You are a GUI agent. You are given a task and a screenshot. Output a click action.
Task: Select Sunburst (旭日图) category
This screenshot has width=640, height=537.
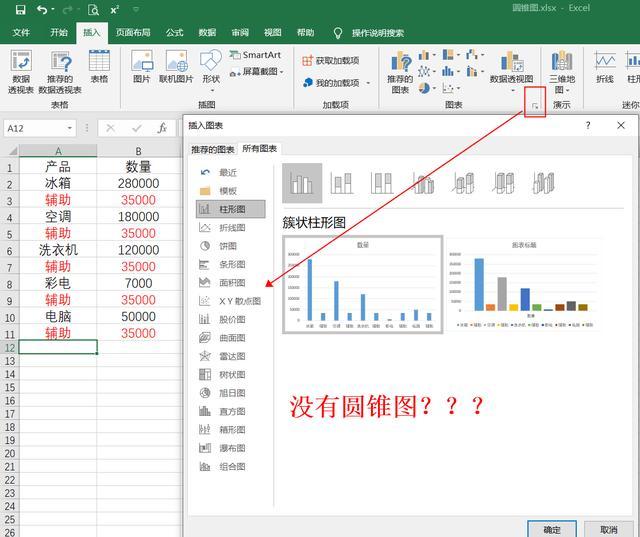tap(231, 393)
